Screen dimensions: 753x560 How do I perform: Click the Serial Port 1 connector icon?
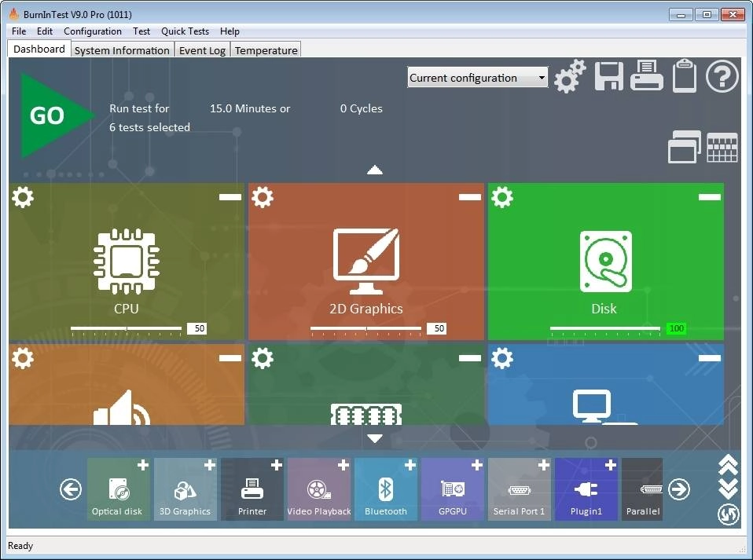click(519, 490)
